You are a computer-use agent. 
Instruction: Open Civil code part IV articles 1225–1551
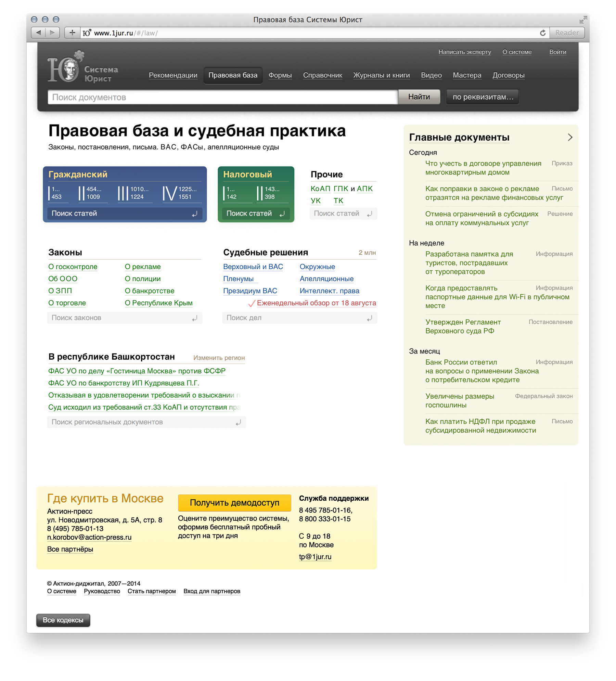[x=180, y=193]
